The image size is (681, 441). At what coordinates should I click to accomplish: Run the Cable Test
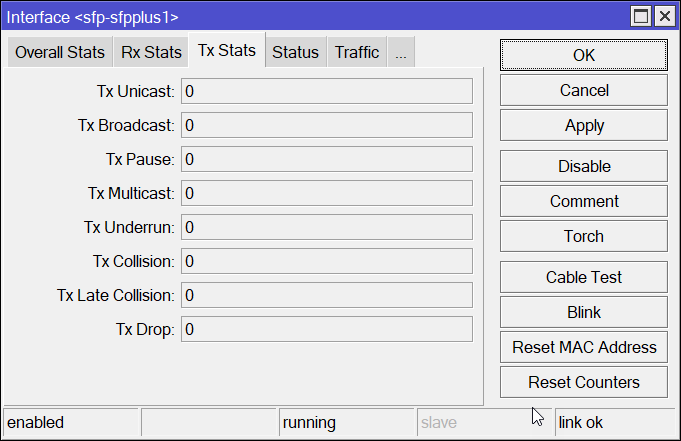pyautogui.click(x=584, y=277)
